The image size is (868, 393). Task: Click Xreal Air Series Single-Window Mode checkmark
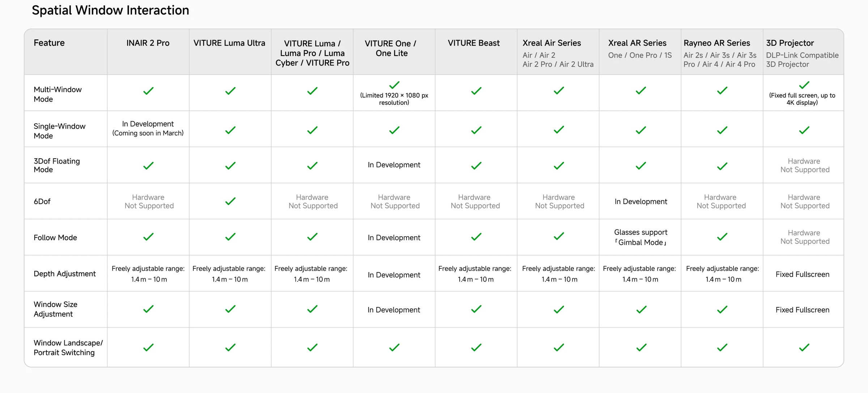[559, 130]
